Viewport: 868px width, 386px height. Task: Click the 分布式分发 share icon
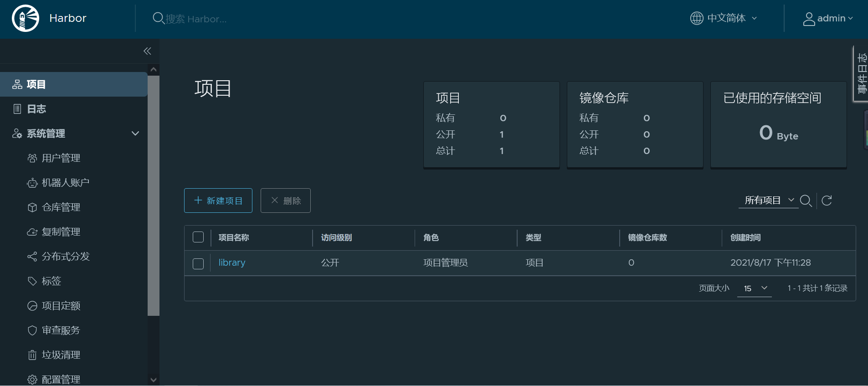pyautogui.click(x=32, y=257)
